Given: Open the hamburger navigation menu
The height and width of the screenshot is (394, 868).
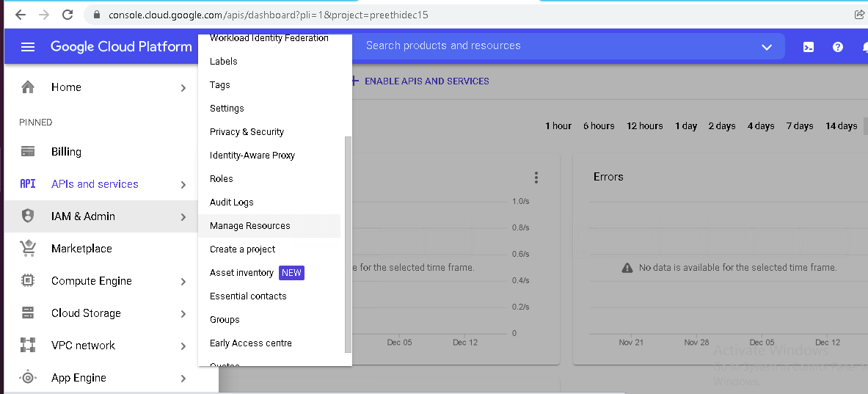Looking at the screenshot, I should tap(28, 47).
